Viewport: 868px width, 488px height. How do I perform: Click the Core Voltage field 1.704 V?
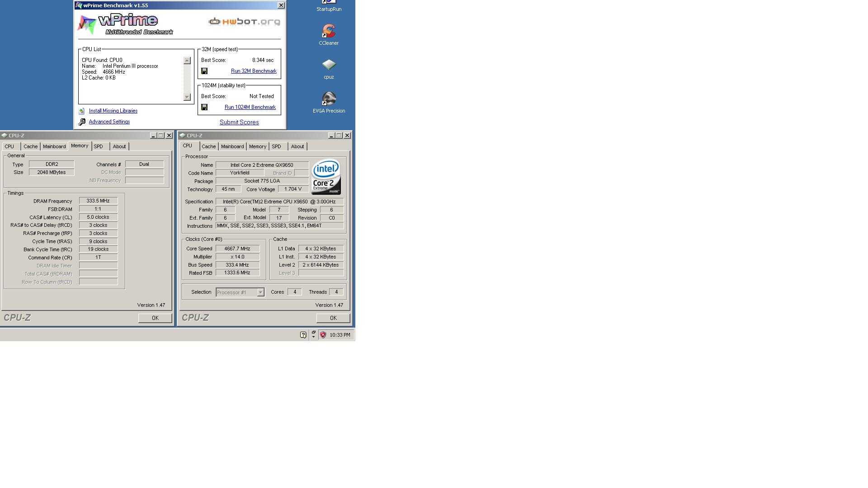(293, 189)
